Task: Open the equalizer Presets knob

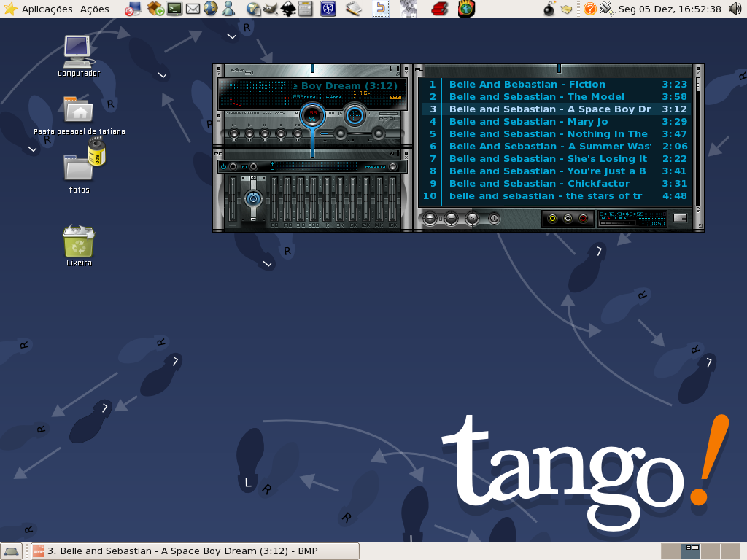Action: [x=392, y=166]
